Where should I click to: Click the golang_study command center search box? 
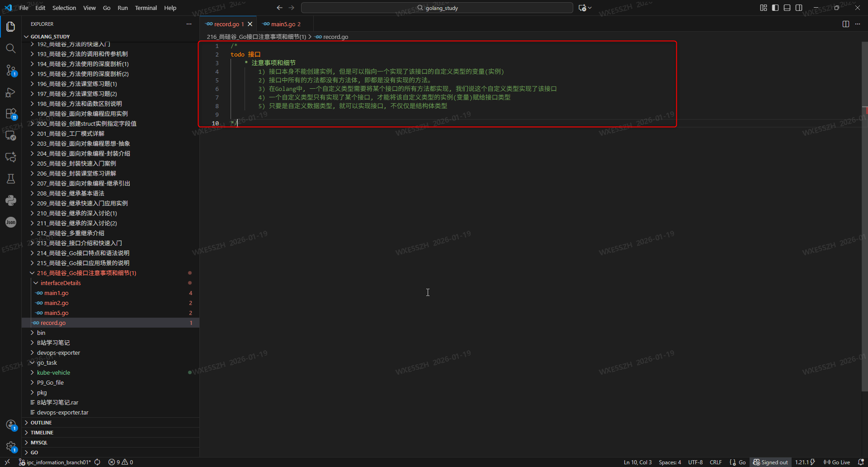(437, 8)
